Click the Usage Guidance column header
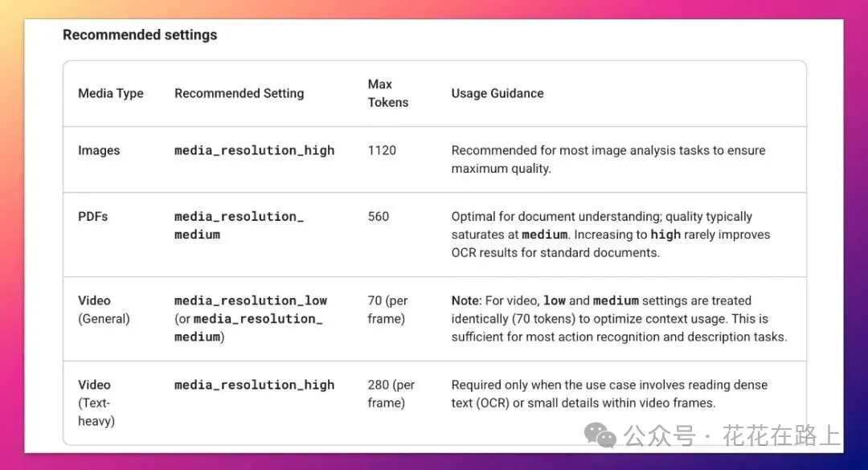The width and height of the screenshot is (868, 470). point(497,93)
